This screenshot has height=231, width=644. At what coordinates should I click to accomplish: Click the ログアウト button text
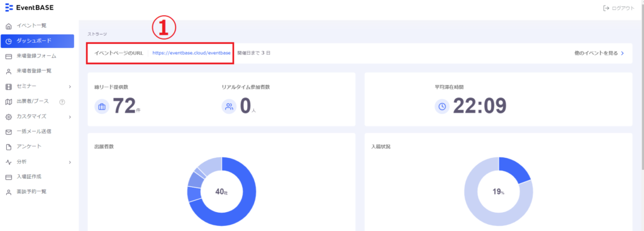(623, 8)
